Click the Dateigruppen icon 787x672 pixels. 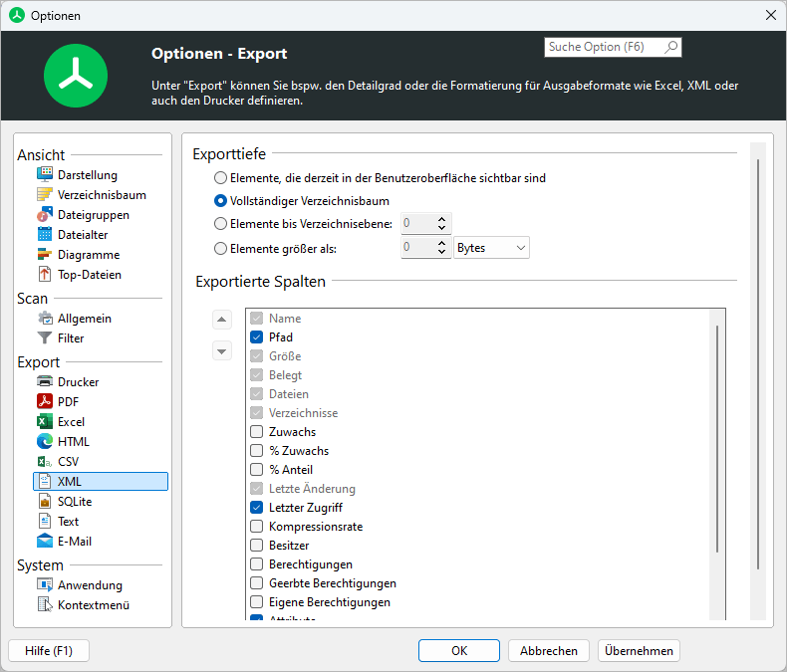[45, 215]
